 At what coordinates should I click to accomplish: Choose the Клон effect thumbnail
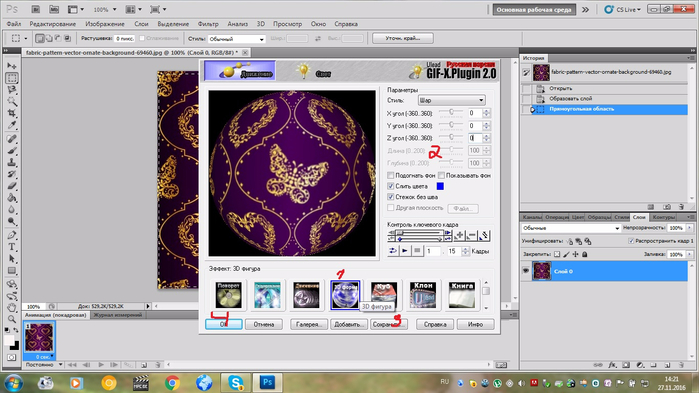click(423, 295)
